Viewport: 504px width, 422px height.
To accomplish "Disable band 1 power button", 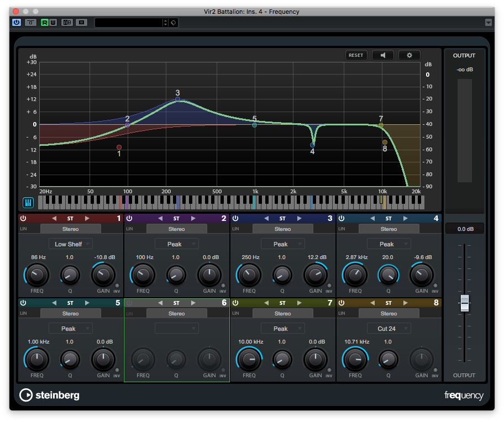I will click(23, 218).
